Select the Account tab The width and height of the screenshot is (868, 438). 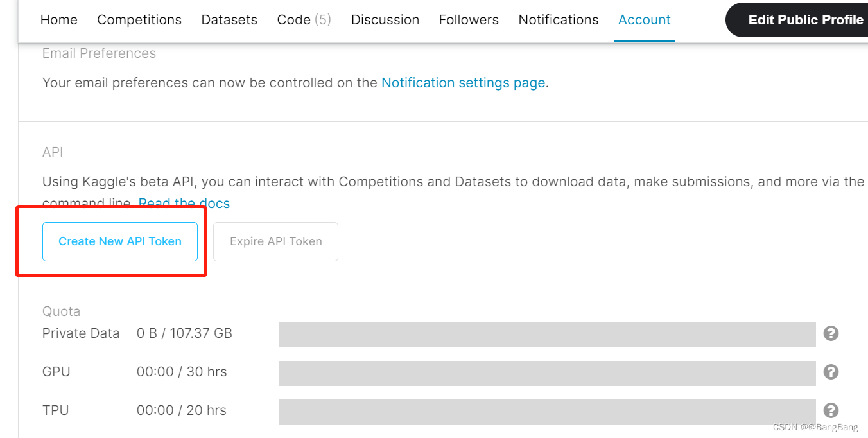click(x=645, y=20)
